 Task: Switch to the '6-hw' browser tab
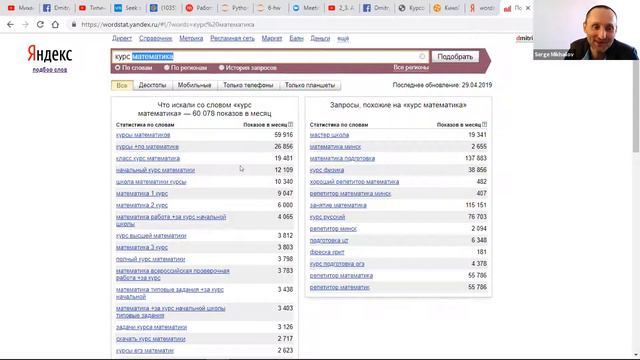[x=269, y=8]
